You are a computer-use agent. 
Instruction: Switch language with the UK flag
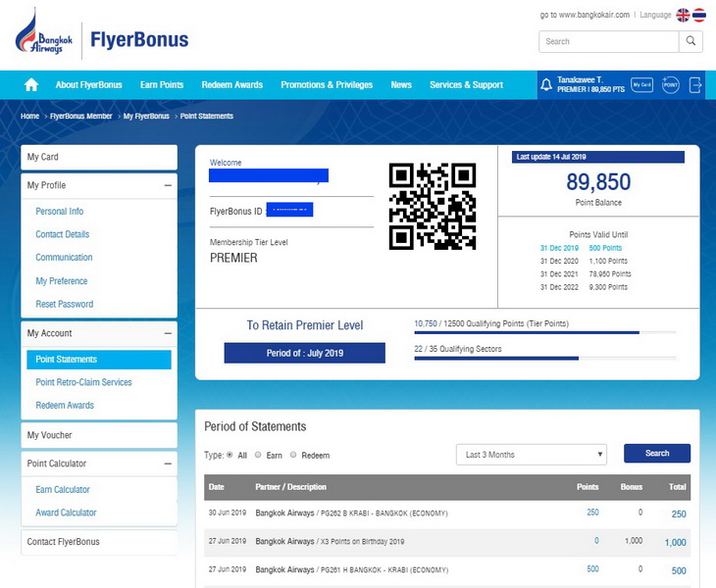point(683,15)
